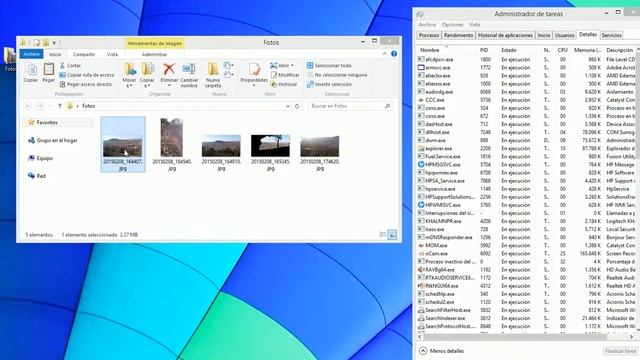Click Cambiar nombre rename icon
Image resolution: width=640 pixels, height=360 pixels.
(x=189, y=75)
